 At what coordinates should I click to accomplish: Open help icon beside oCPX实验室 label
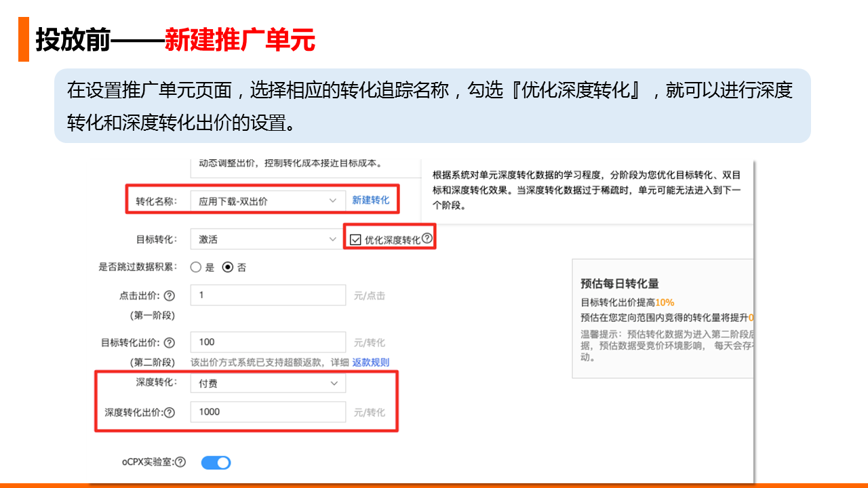click(180, 462)
